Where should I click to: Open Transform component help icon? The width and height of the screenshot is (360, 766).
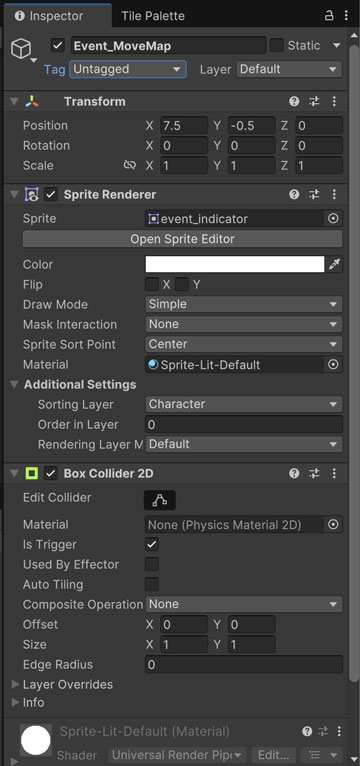click(294, 102)
